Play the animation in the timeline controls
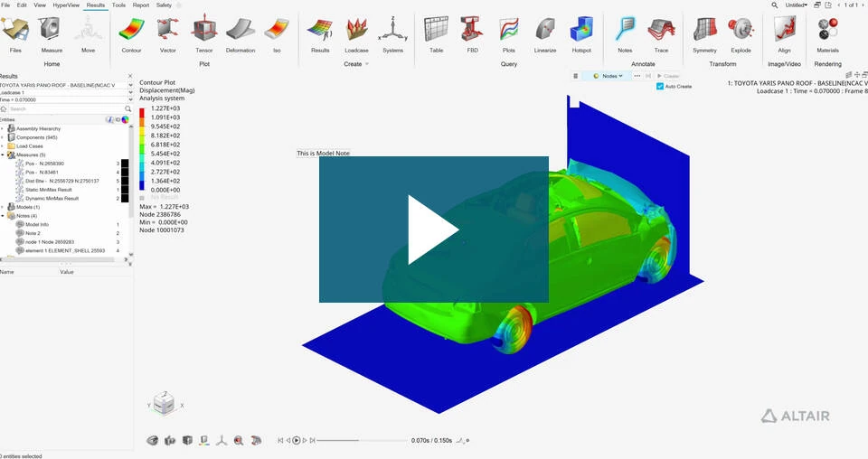 pos(297,440)
